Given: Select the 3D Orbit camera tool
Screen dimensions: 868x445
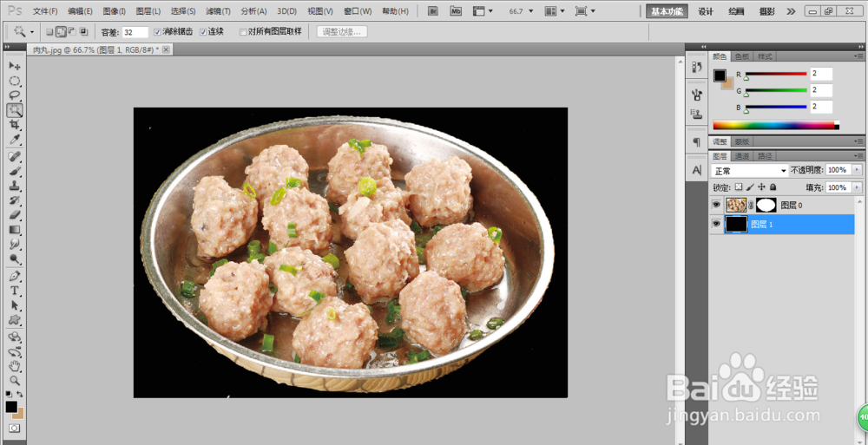Looking at the screenshot, I should pyautogui.click(x=15, y=351).
